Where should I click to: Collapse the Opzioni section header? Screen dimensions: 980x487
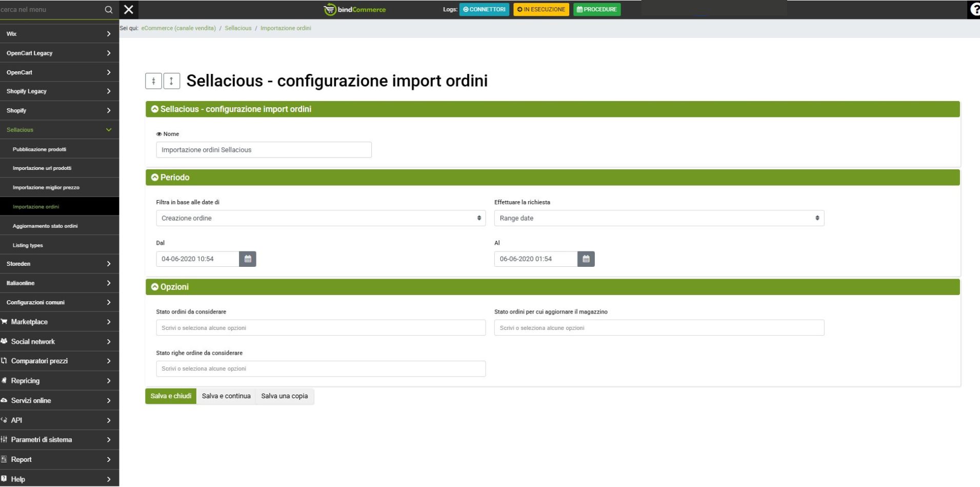point(154,287)
